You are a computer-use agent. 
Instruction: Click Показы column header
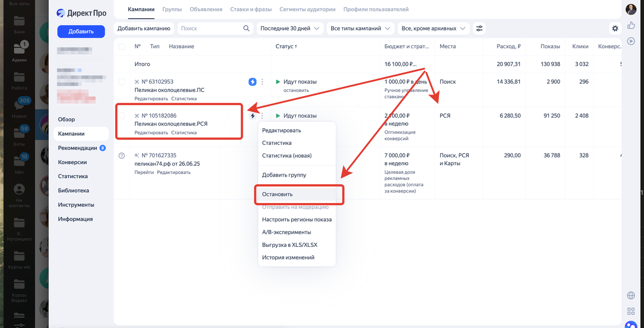[x=551, y=47]
